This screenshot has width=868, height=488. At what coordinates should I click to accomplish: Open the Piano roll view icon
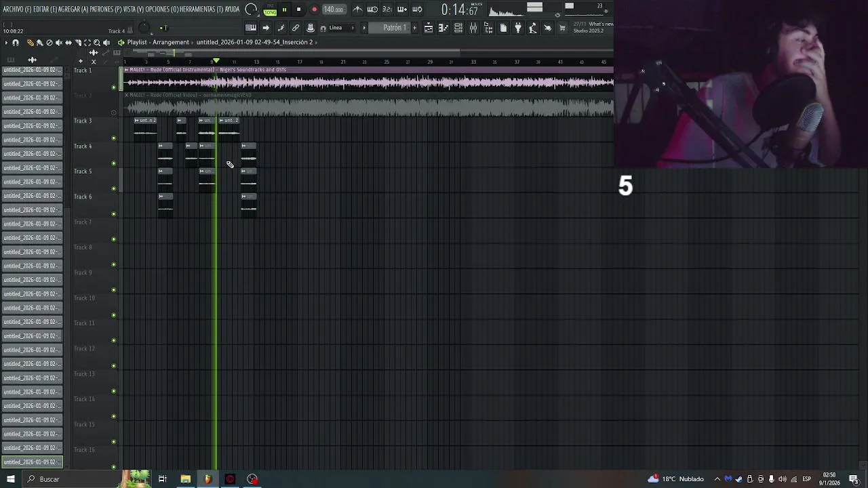[443, 28]
